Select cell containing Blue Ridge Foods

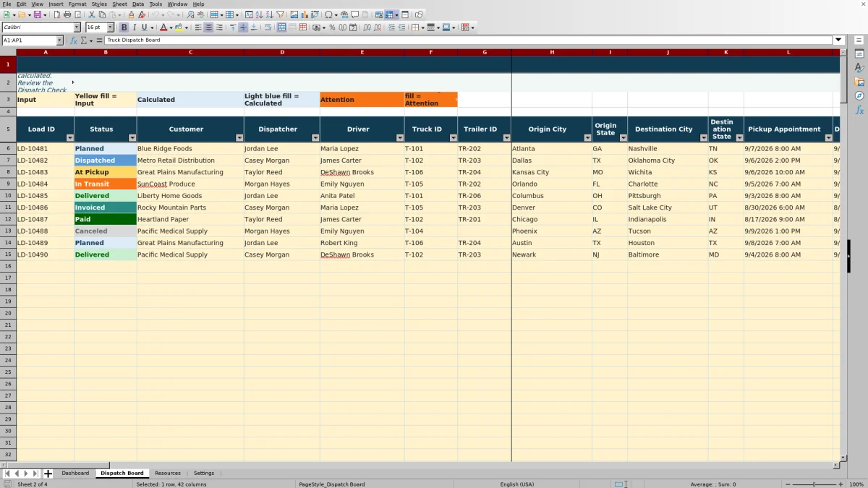pos(190,149)
